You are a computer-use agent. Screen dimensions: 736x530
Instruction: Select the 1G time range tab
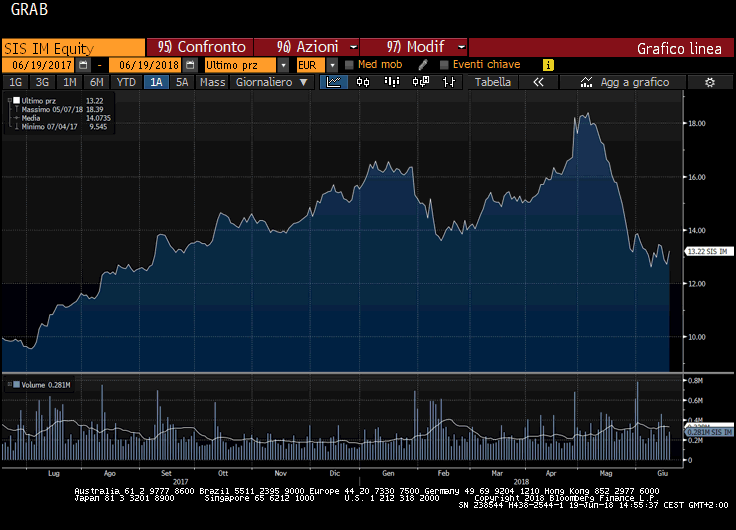pos(15,82)
